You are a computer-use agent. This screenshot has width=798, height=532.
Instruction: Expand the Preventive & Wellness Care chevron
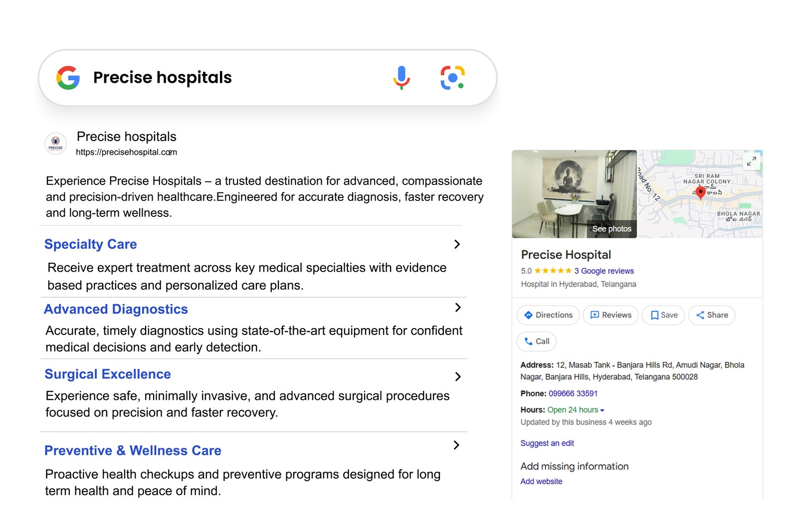(456, 445)
